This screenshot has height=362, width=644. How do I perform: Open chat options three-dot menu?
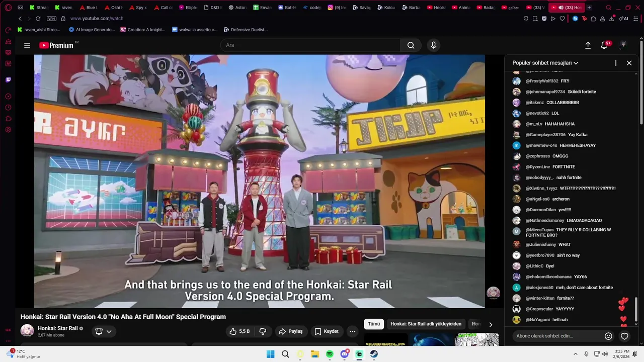616,63
